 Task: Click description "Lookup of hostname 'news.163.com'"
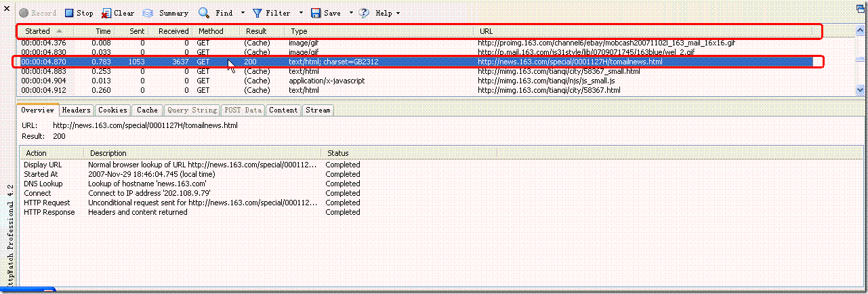tap(147, 184)
